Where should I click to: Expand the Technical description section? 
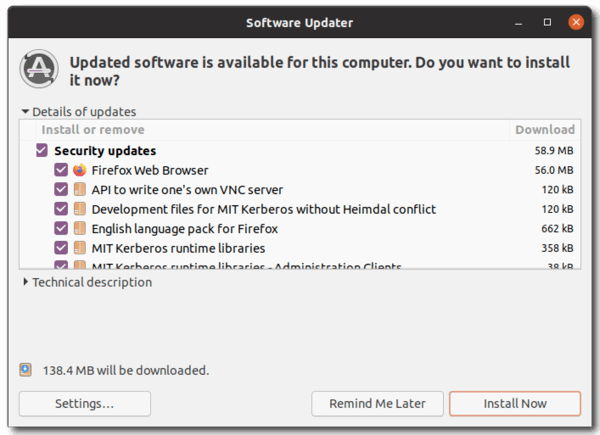pyautogui.click(x=25, y=282)
